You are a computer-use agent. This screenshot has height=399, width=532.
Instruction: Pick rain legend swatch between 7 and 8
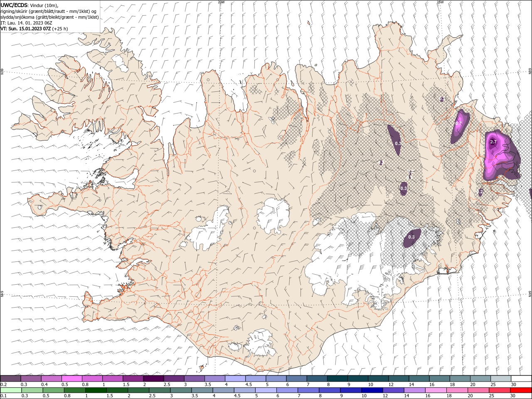click(x=308, y=390)
